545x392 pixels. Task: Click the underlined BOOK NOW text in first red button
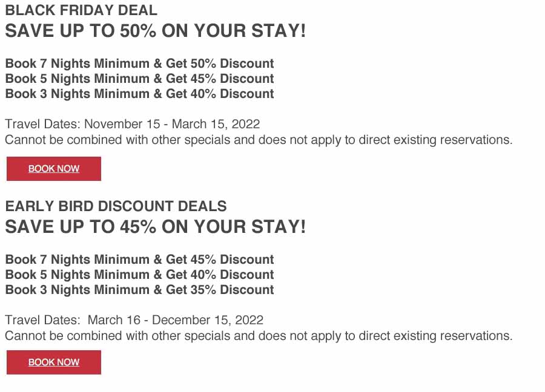click(x=54, y=169)
